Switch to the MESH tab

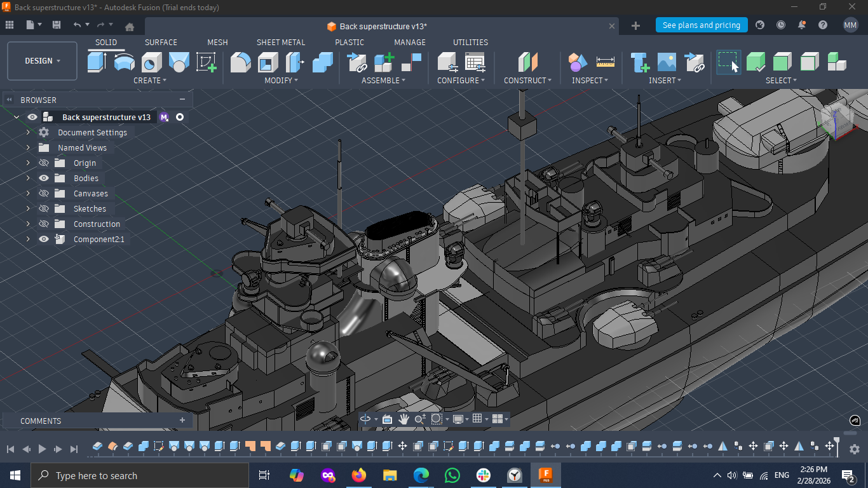coord(217,43)
